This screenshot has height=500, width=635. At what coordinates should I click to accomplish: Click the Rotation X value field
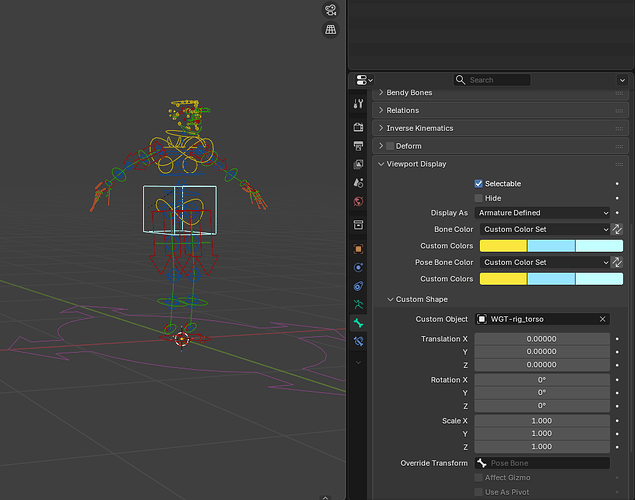(542, 380)
